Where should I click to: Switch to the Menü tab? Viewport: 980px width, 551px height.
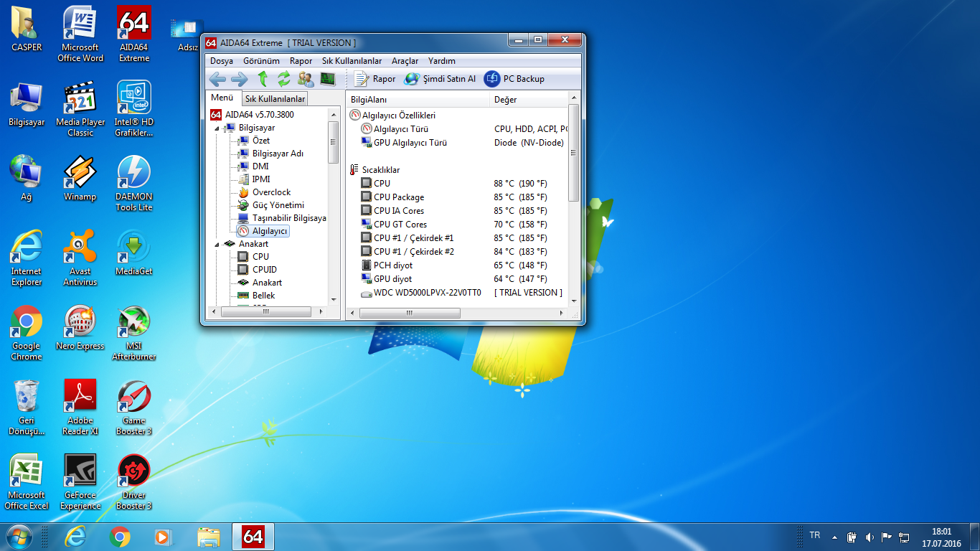click(x=222, y=98)
